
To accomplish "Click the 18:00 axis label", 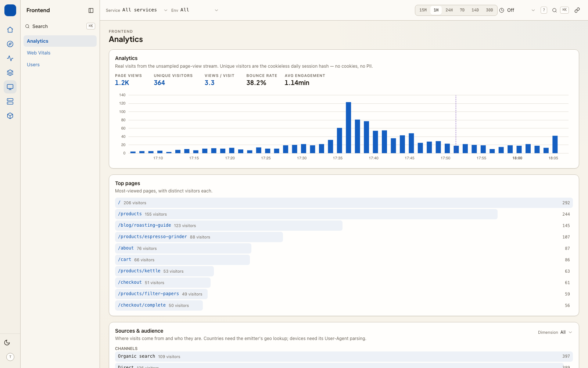I will coord(517,158).
